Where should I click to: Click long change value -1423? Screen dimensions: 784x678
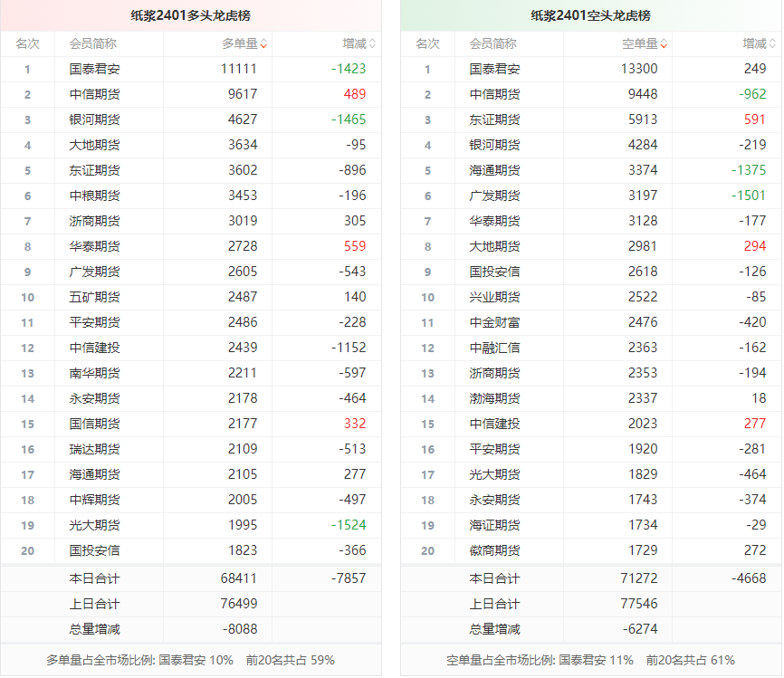coord(349,69)
